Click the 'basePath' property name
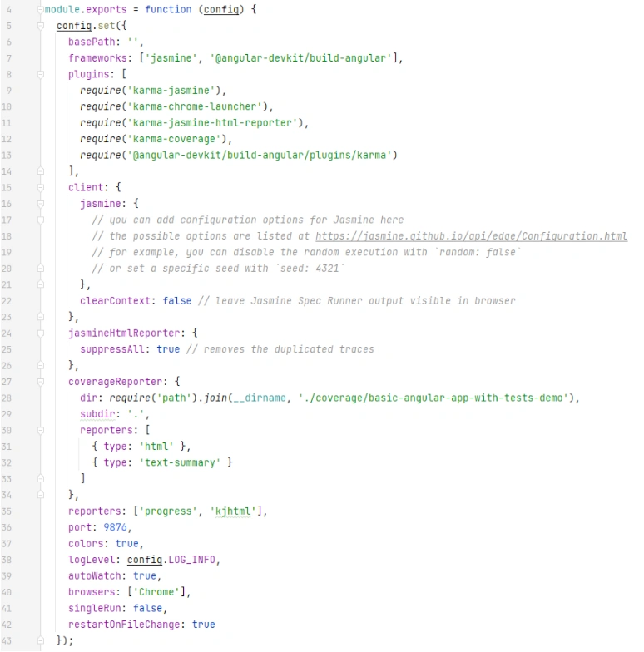Viewport: 644px width, 652px height. 92,42
